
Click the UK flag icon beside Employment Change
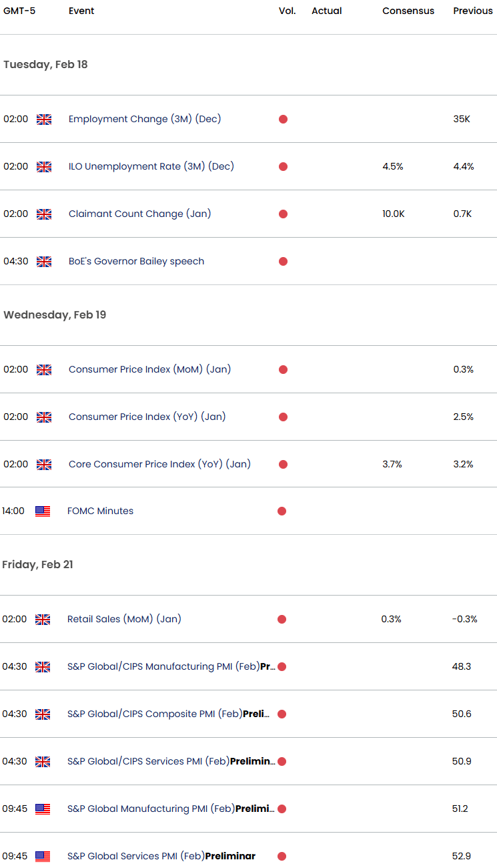coord(44,119)
